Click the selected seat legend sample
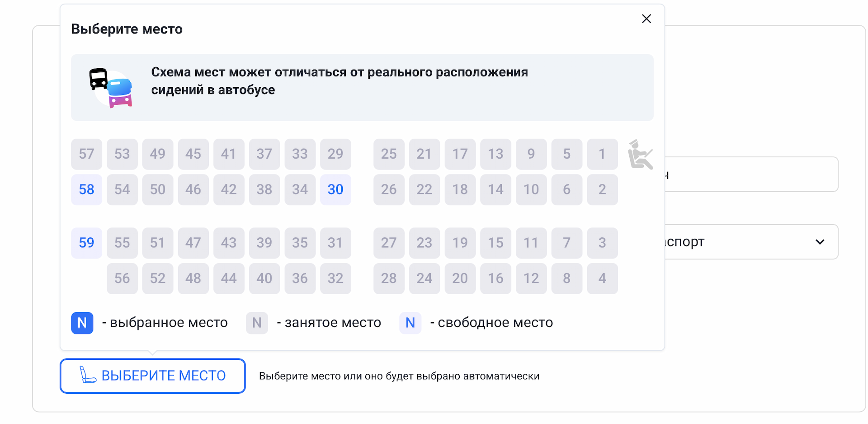The height and width of the screenshot is (424, 868). coord(82,323)
